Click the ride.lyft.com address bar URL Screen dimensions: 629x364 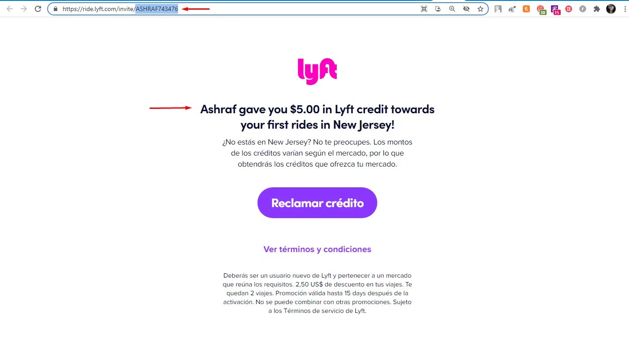pyautogui.click(x=120, y=9)
